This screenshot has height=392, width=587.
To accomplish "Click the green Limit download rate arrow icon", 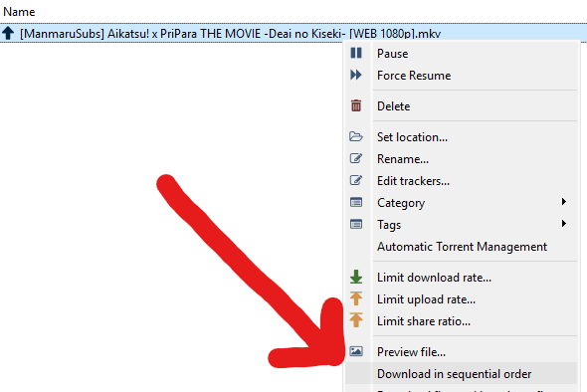I will pyautogui.click(x=356, y=277).
